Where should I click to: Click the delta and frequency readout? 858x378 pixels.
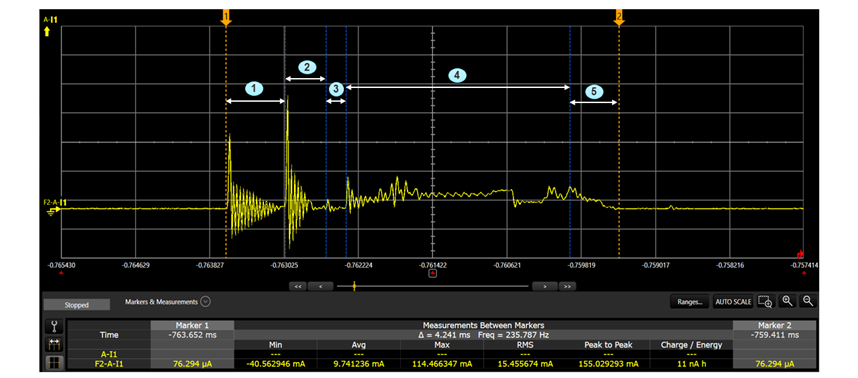(483, 335)
